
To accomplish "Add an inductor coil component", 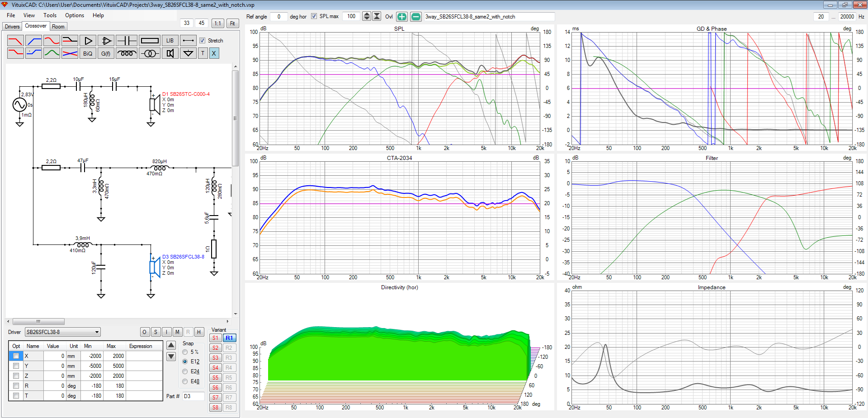I will click(127, 53).
